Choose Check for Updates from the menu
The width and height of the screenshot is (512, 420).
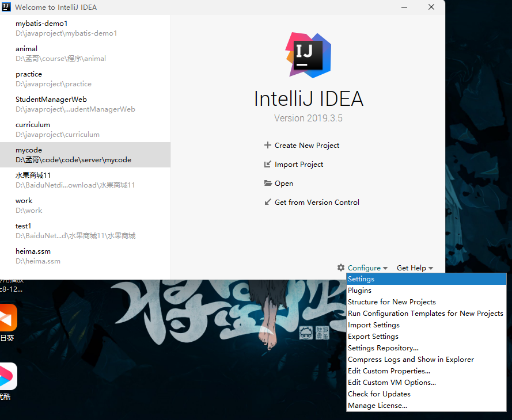(379, 394)
